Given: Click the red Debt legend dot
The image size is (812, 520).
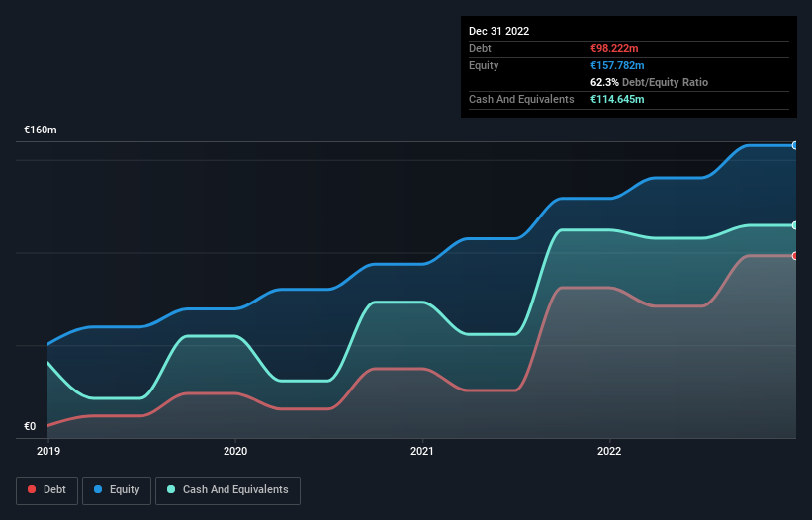Looking at the screenshot, I should coord(32,489).
